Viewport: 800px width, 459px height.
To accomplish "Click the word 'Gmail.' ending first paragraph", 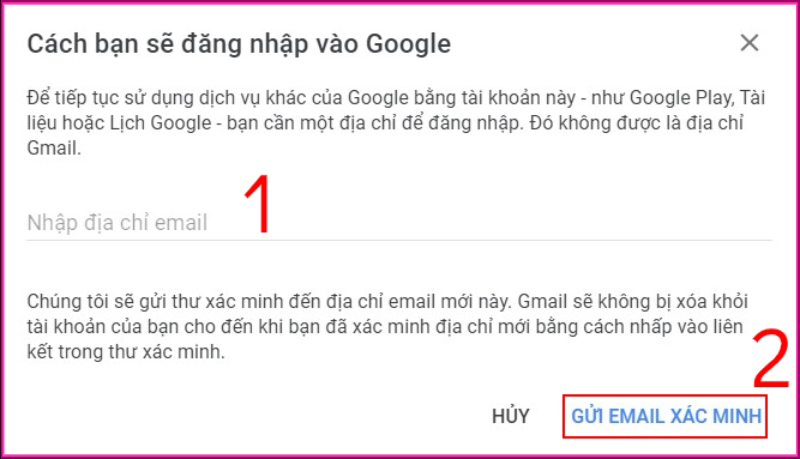I will tap(54, 148).
